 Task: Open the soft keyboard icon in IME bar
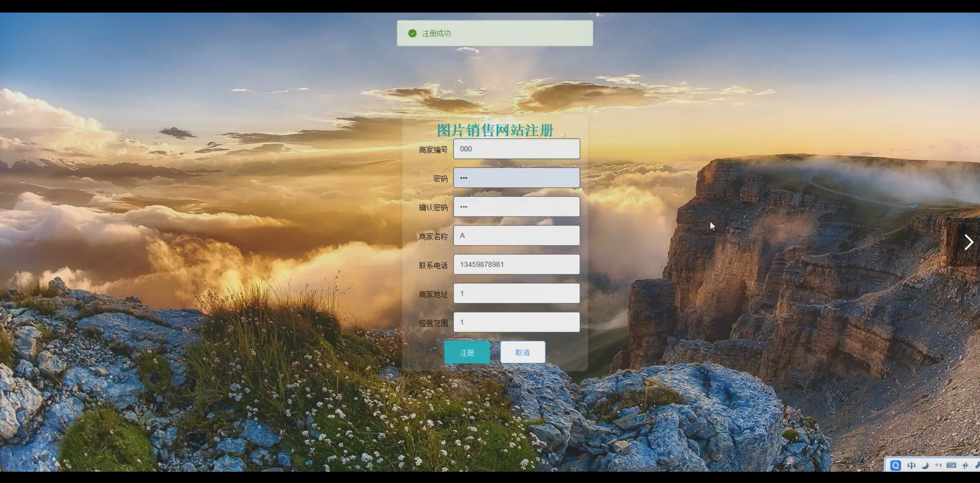click(951, 465)
